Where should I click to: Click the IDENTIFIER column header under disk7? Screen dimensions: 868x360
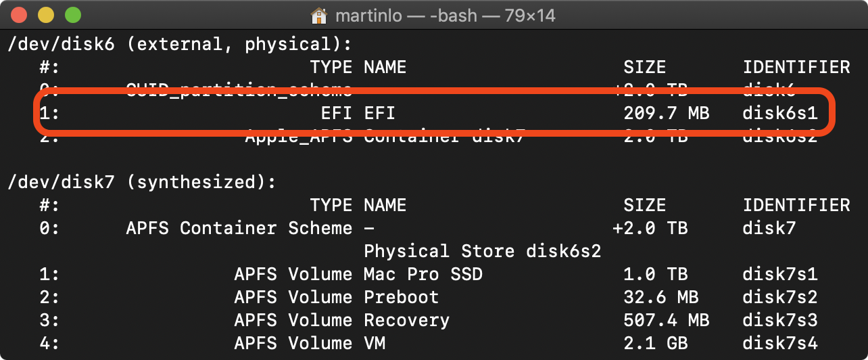(x=796, y=205)
